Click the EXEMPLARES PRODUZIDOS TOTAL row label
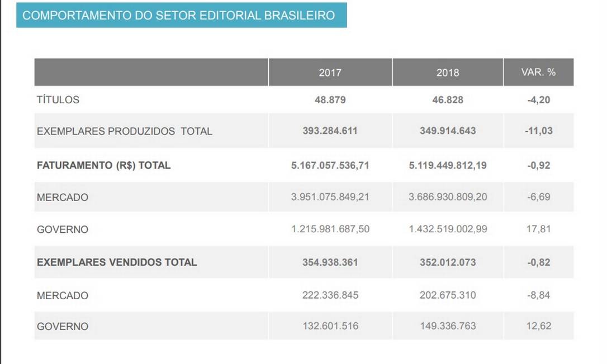 click(x=124, y=131)
